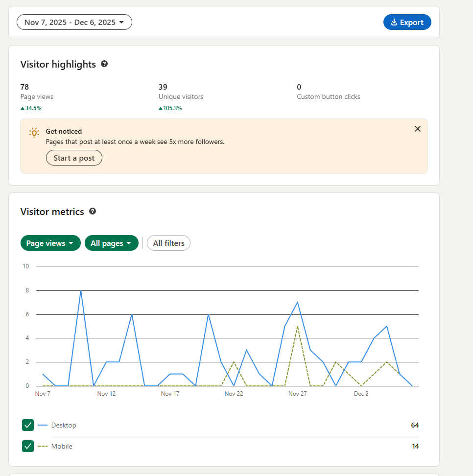Uncheck the Mobile series checkbox
Screen dimensions: 473x476
28,446
